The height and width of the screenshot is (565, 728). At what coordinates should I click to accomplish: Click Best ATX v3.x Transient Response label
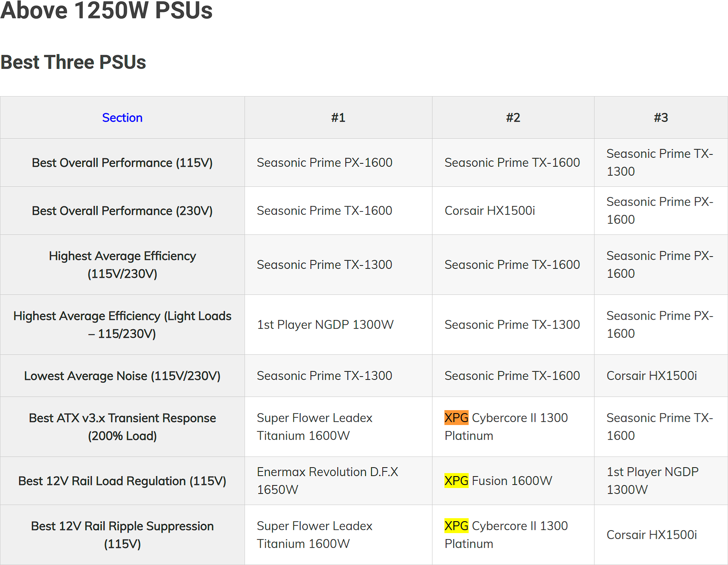[122, 427]
